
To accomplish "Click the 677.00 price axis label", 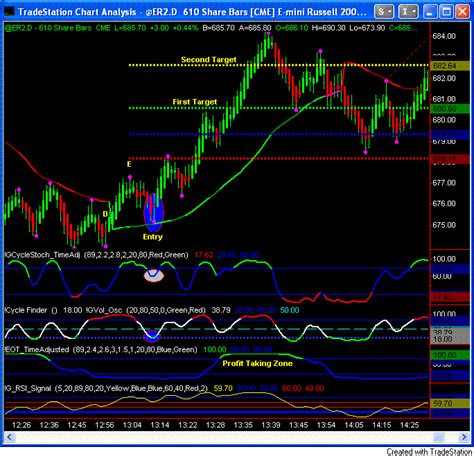I will (444, 183).
